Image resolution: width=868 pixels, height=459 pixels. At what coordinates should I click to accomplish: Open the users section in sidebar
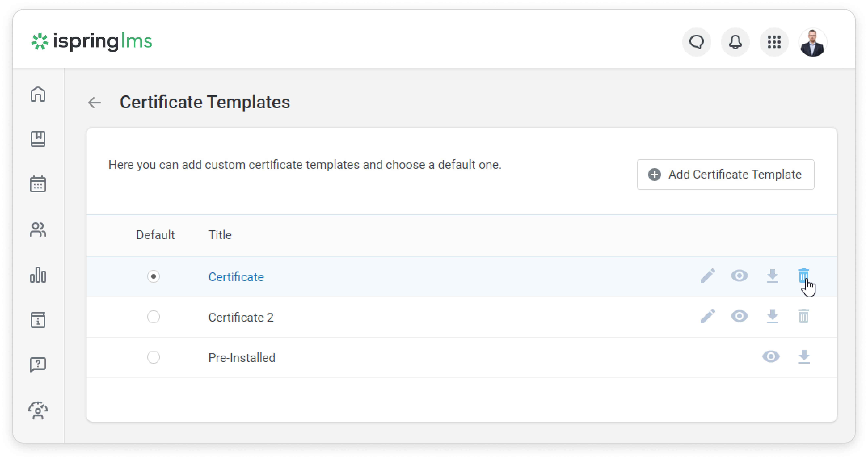click(x=38, y=230)
